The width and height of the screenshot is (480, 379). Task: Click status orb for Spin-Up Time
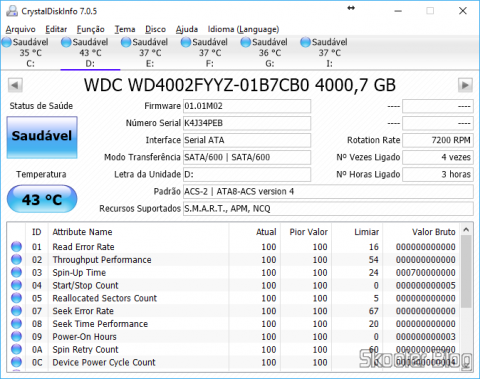pos(16,272)
